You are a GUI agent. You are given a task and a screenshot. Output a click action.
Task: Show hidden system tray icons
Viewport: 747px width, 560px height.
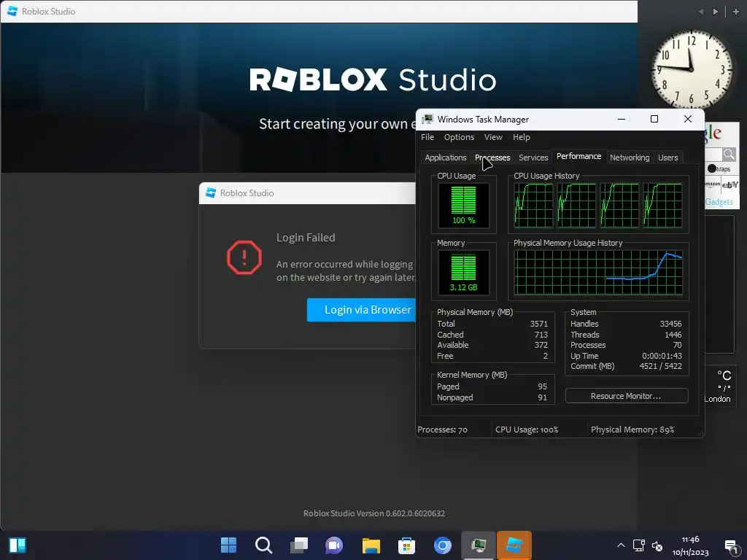621,545
